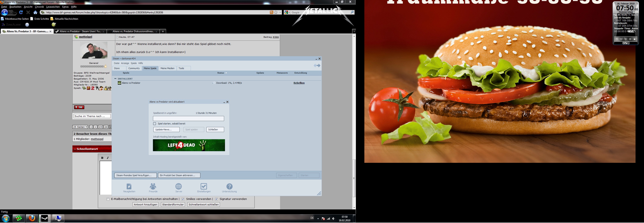Open post number #366 link
Image resolution: width=644 pixels, height=223 pixels.
click(x=275, y=37)
